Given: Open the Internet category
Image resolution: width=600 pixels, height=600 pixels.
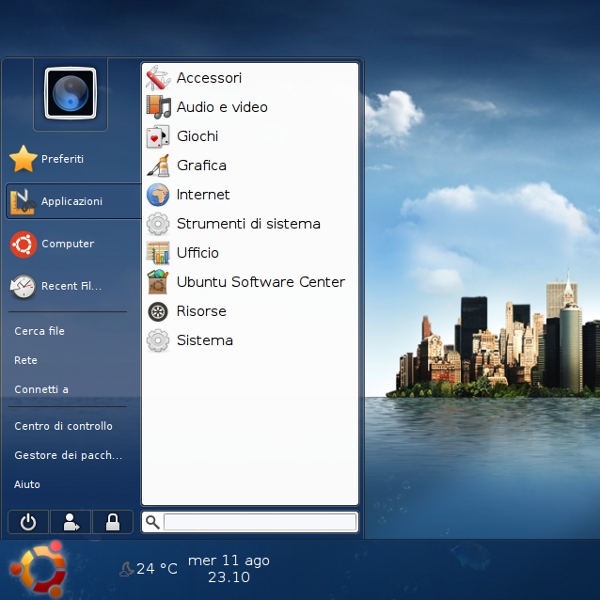Looking at the screenshot, I should click(x=250, y=194).
